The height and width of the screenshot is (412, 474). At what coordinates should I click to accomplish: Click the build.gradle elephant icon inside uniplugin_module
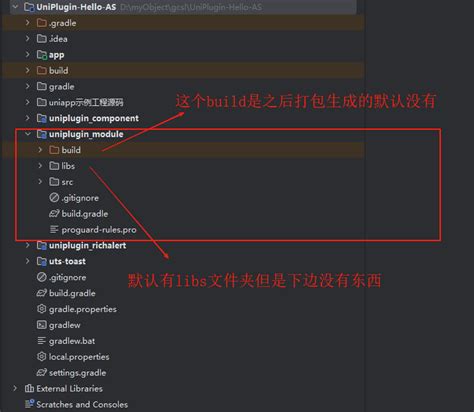54,214
